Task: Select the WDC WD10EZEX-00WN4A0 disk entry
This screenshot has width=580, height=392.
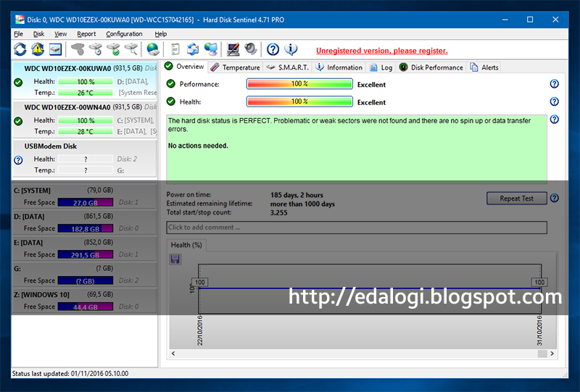Action: [x=85, y=120]
